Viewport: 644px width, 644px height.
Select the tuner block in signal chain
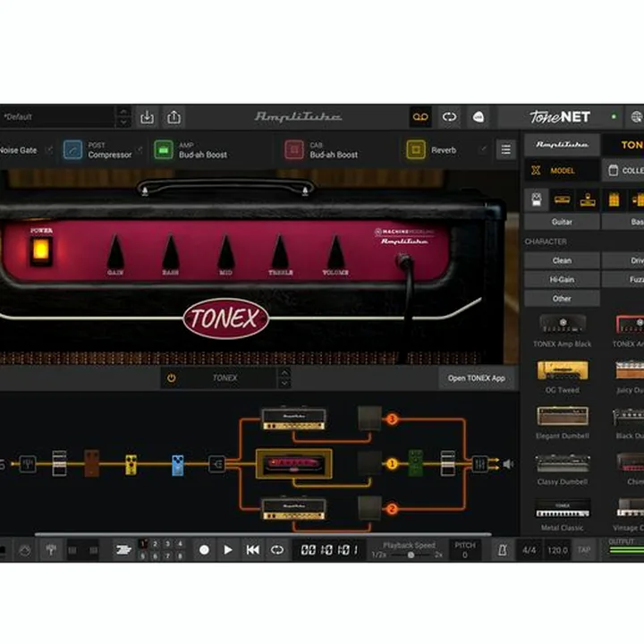28,464
